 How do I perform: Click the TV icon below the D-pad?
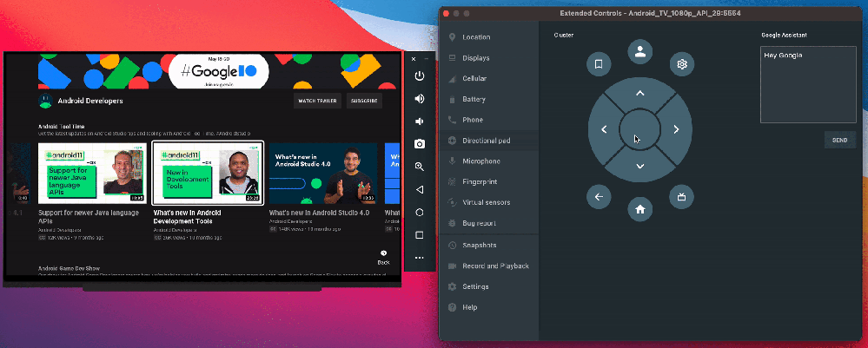(682, 197)
